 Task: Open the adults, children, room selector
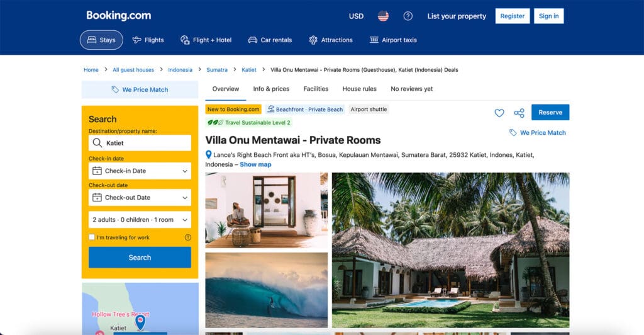(140, 220)
